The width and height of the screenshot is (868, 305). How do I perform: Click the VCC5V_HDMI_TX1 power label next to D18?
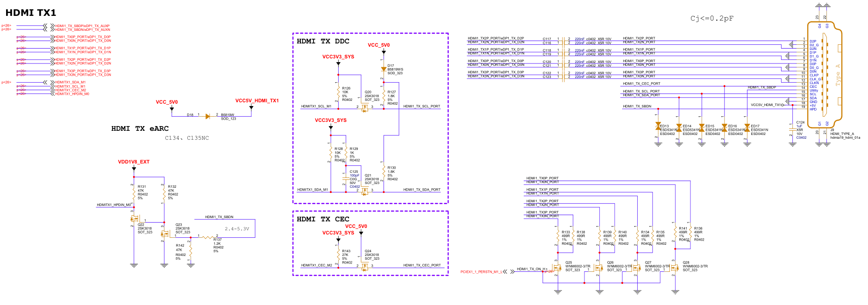coord(257,100)
